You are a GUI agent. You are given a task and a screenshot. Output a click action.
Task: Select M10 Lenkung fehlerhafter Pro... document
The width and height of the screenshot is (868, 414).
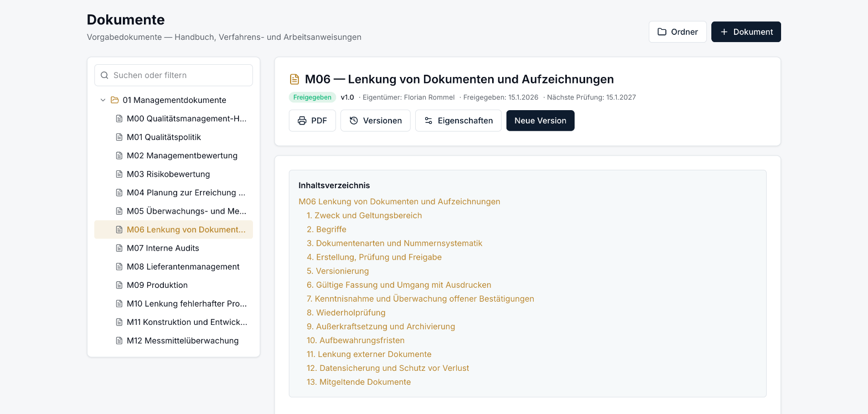pos(173,304)
